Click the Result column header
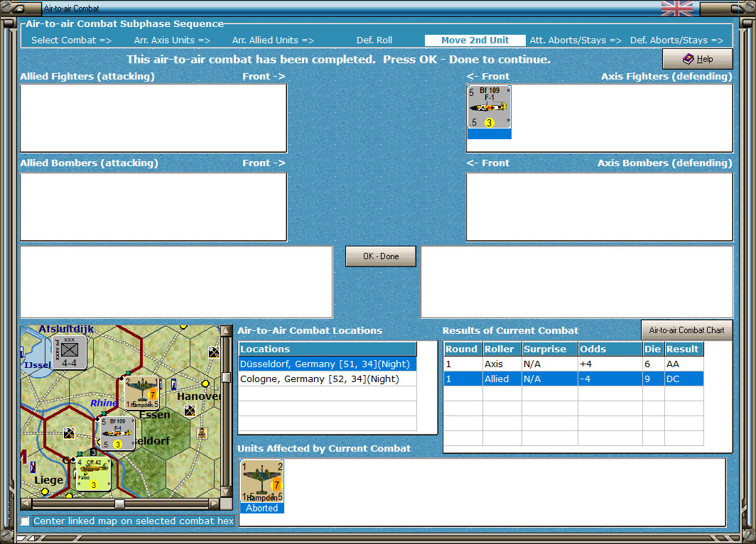The width and height of the screenshot is (756, 544). point(684,349)
